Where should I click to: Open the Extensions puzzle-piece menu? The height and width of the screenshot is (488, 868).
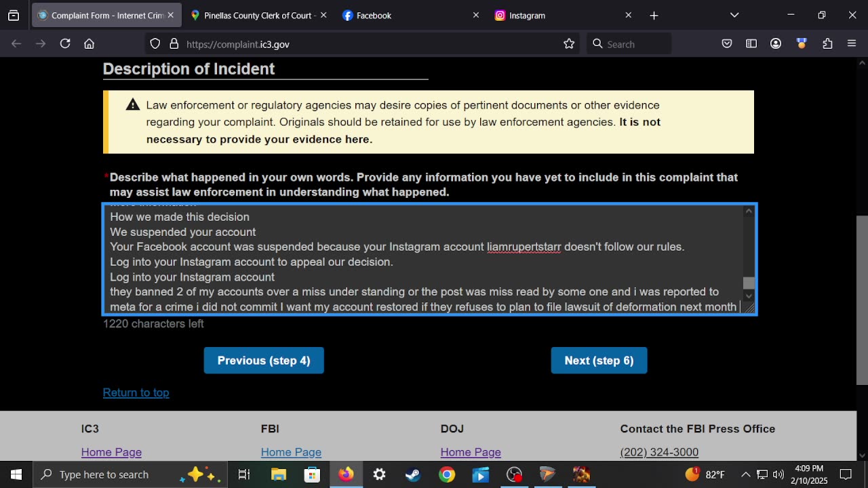827,43
